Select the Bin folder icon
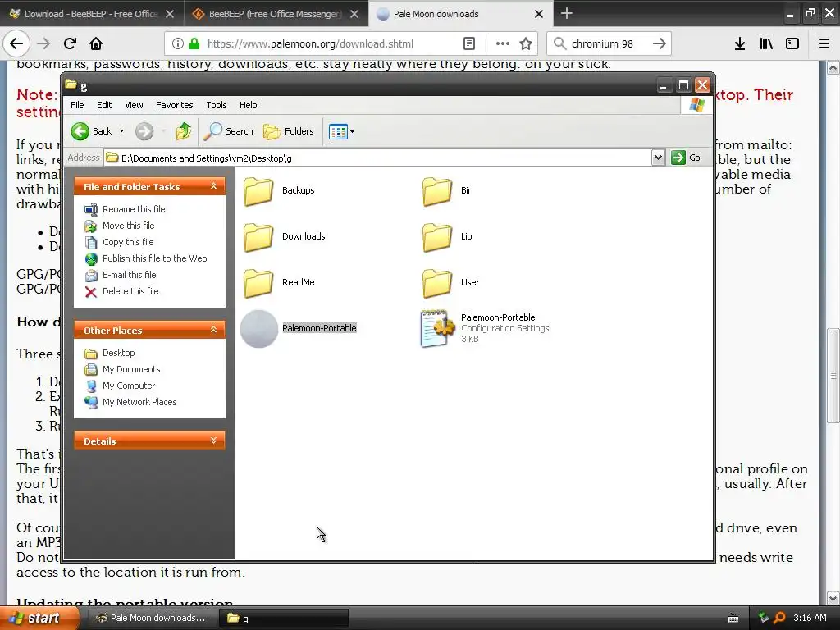 (x=436, y=191)
